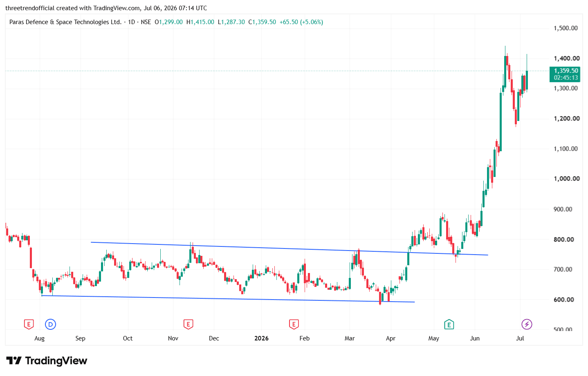This screenshot has width=588, height=376.
Task: Click the bar countdown timer 02:45:13
Action: coord(566,78)
